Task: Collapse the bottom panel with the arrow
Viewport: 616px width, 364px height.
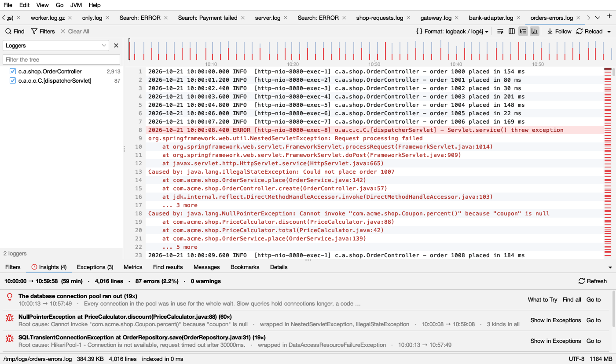Action: (x=610, y=267)
